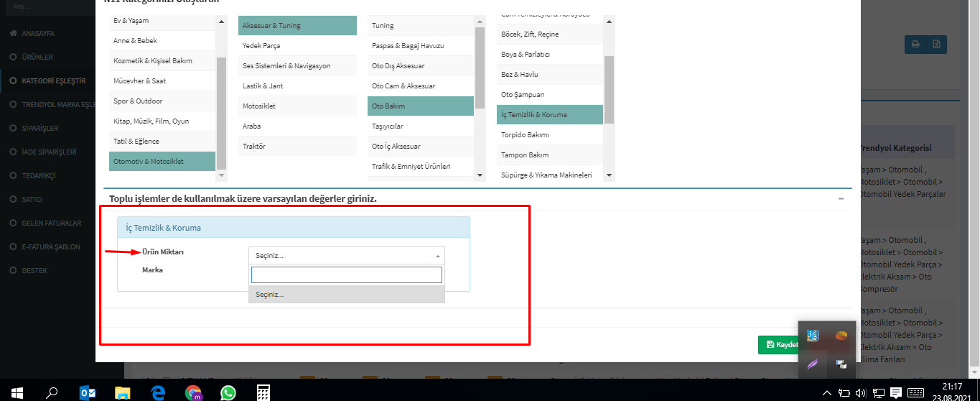
Task: Open Chrome from the taskbar
Action: [193, 392]
